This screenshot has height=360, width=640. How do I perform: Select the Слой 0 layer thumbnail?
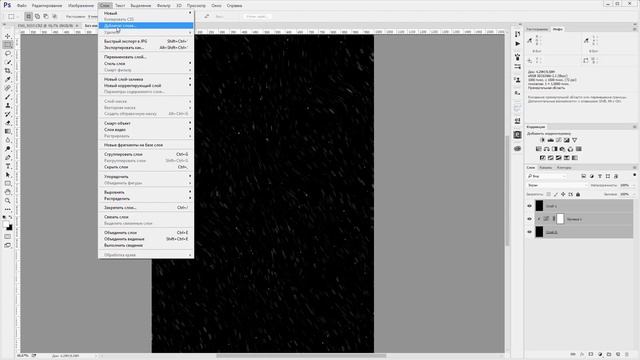[539, 232]
